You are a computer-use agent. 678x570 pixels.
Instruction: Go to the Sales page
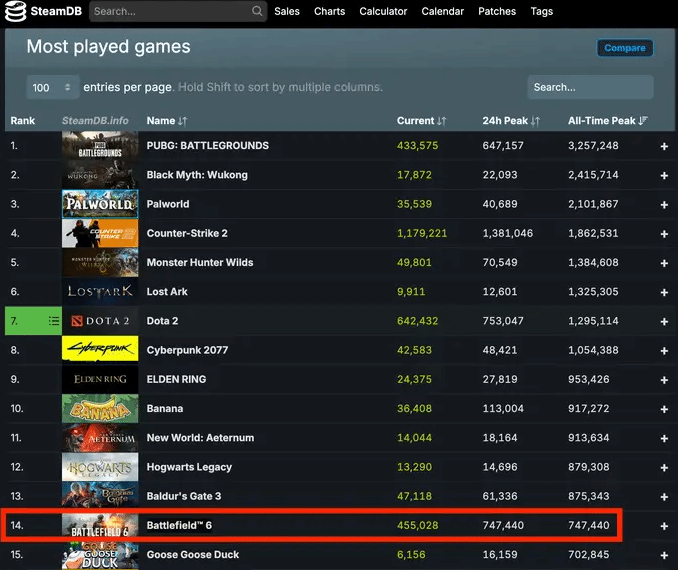286,12
